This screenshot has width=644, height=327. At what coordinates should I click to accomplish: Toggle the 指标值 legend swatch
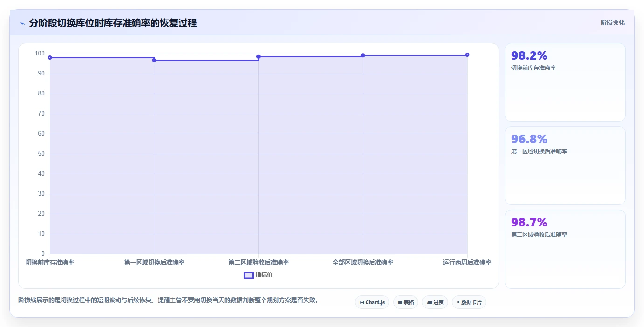(249, 275)
